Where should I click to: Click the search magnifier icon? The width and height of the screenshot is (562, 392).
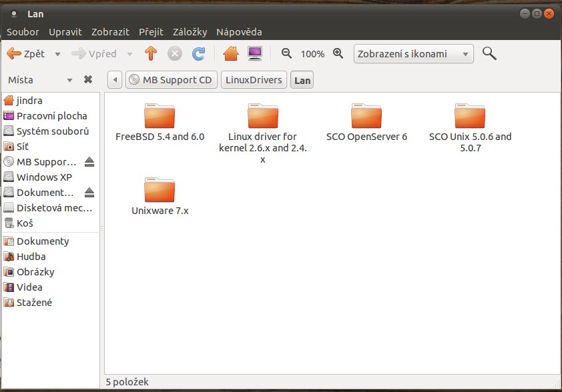coord(489,53)
